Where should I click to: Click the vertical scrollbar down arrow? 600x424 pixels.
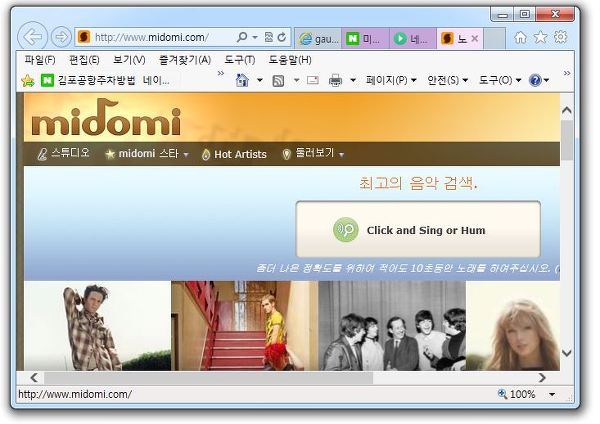pyautogui.click(x=567, y=353)
